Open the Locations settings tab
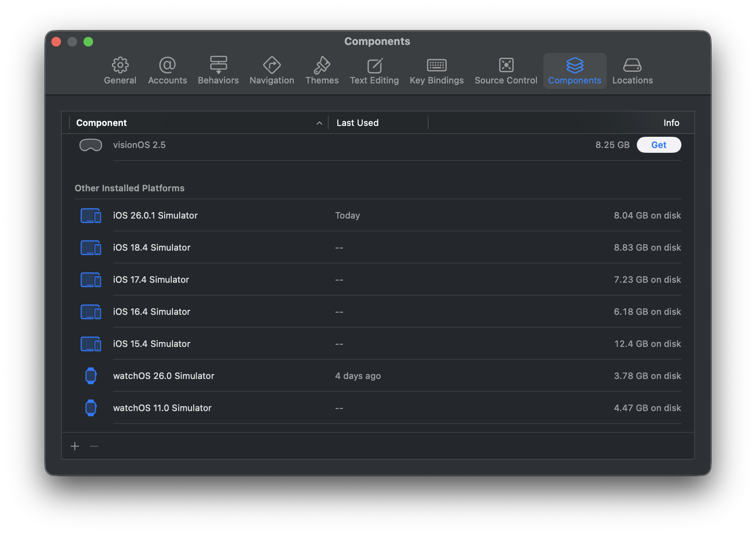This screenshot has height=535, width=756. pyautogui.click(x=632, y=71)
